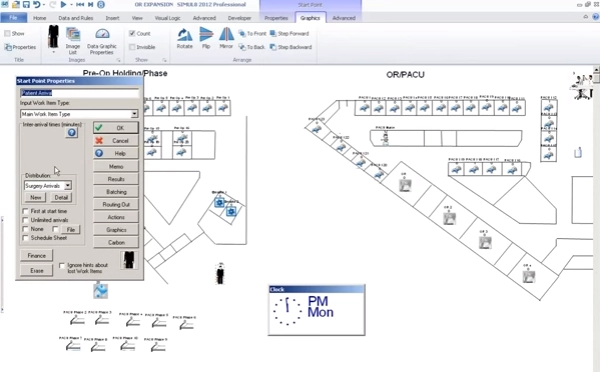Click Step Forward in Arrange group
Image resolution: width=600 pixels, height=372 pixels.
pyautogui.click(x=289, y=34)
